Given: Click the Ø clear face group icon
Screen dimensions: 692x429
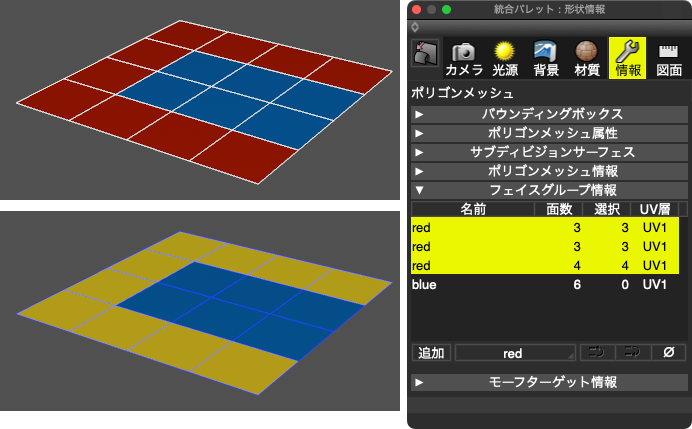Looking at the screenshot, I should (667, 353).
